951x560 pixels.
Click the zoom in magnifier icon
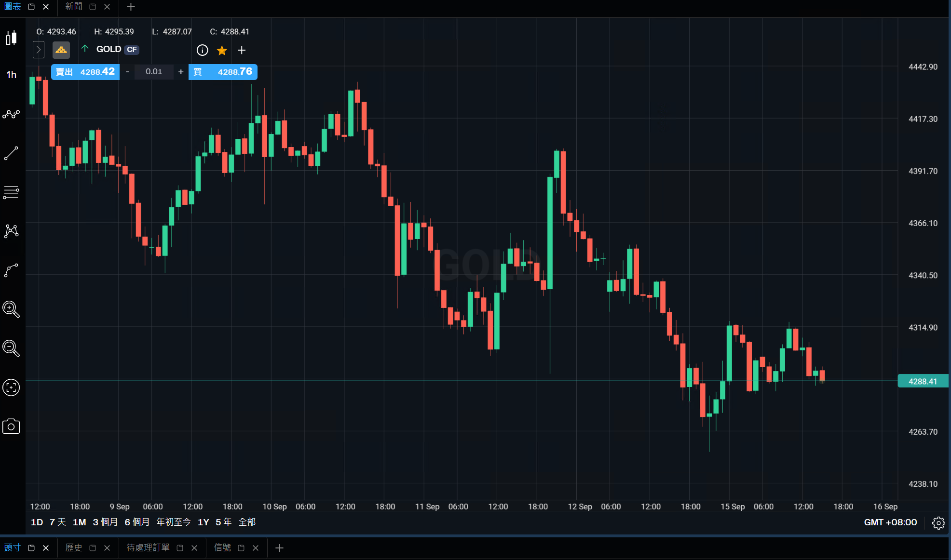[x=11, y=309]
